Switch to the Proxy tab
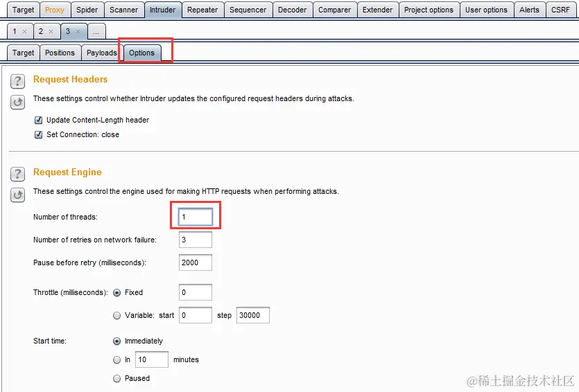Viewport: 579px width, 392px height. pos(55,10)
